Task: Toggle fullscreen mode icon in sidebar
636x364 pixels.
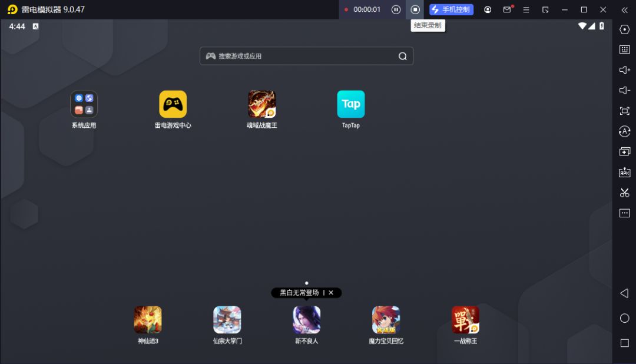Action: pos(625,111)
